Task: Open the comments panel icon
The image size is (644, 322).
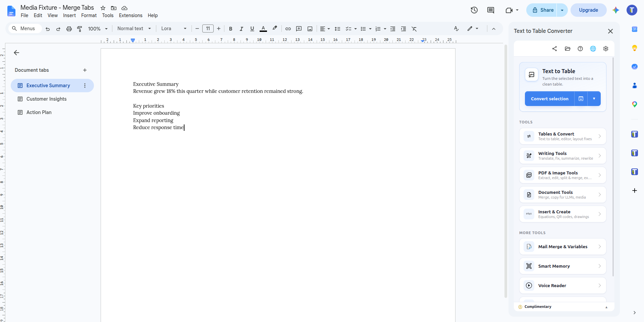Action: (x=491, y=10)
